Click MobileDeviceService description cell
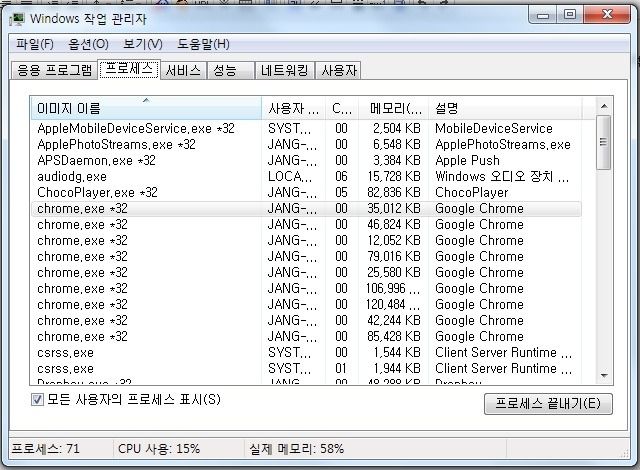 point(494,129)
